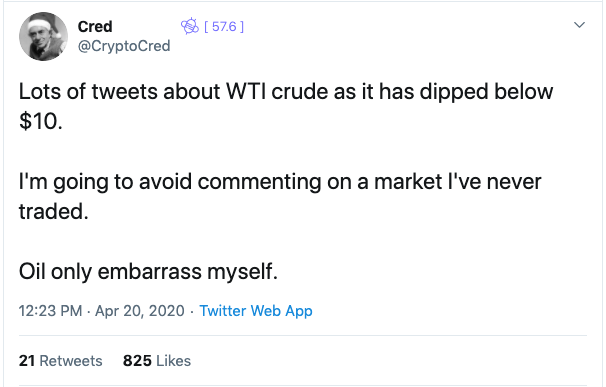The width and height of the screenshot is (606, 387).
Task: Visit the @CryptoCred handle link
Action: [x=124, y=46]
